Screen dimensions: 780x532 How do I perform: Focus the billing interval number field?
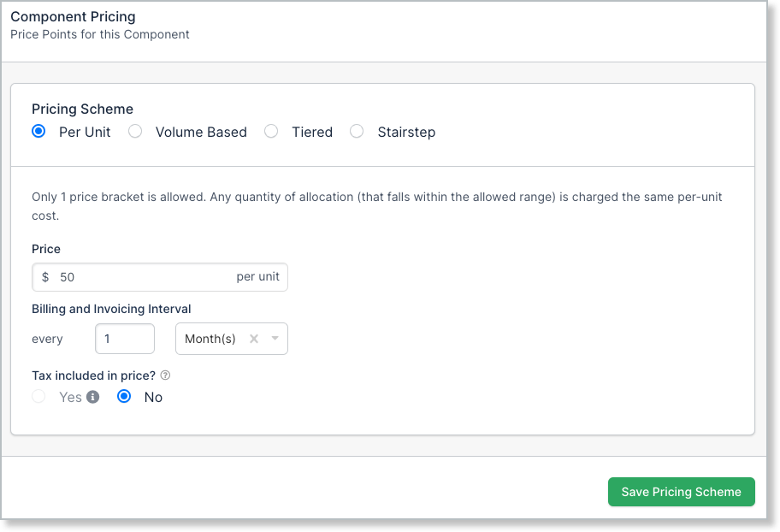pos(125,339)
